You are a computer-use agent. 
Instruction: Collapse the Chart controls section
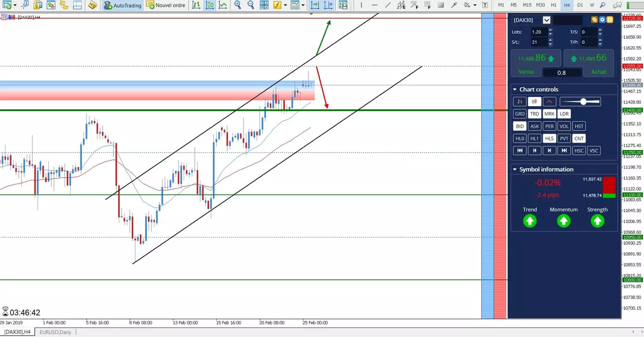515,90
